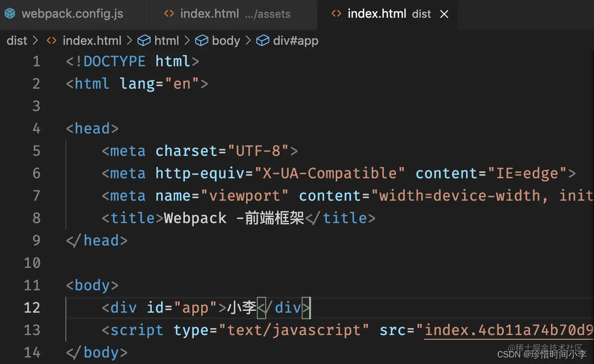Open the index.html assets tab
This screenshot has width=594, height=364.
coord(233,14)
